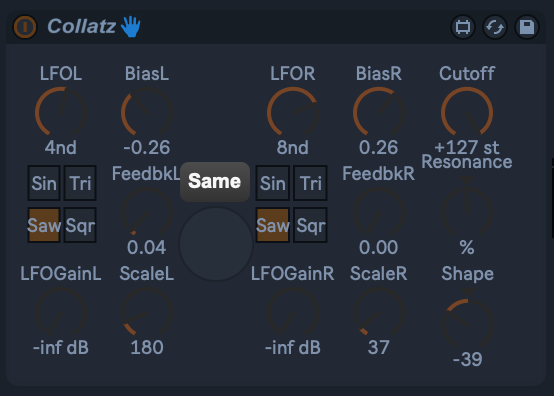Click the BiasR knob
The height and width of the screenshot is (396, 554).
378,112
